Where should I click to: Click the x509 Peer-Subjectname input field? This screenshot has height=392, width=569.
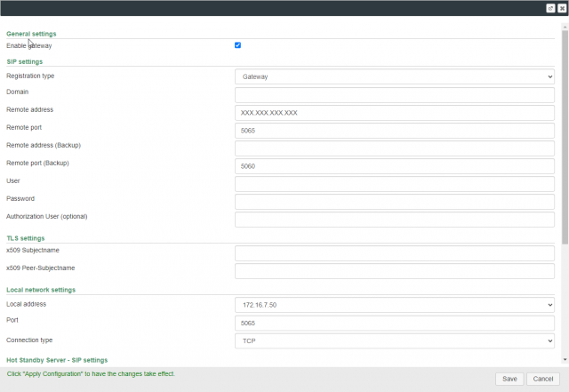pyautogui.click(x=395, y=271)
